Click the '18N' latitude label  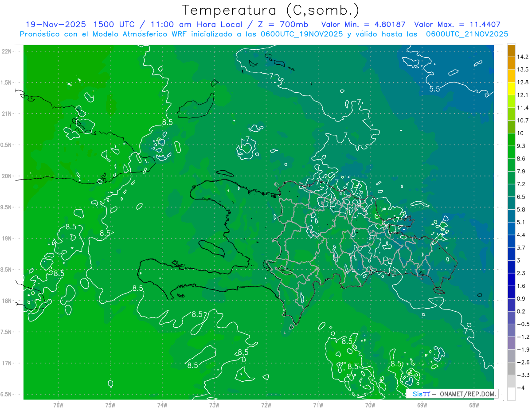(x=7, y=301)
